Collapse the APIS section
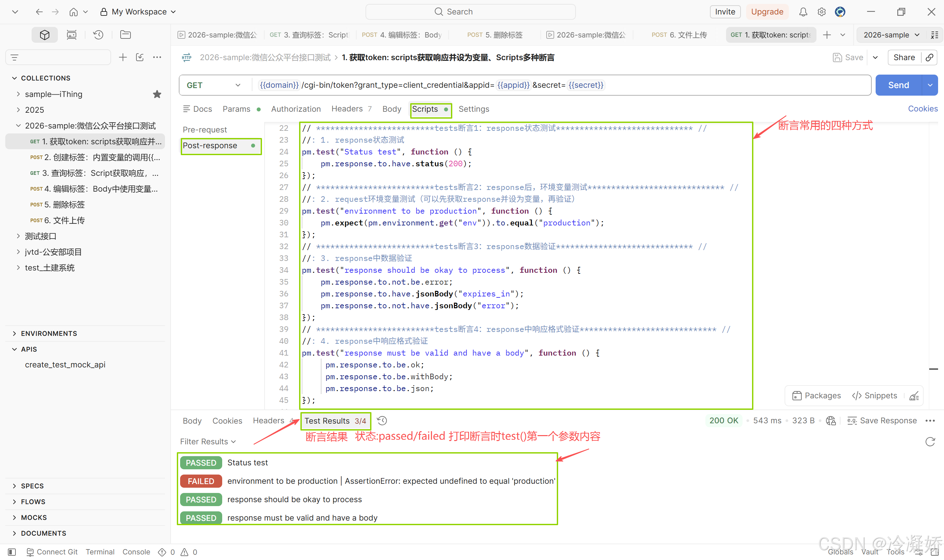944x560 pixels. [x=14, y=349]
